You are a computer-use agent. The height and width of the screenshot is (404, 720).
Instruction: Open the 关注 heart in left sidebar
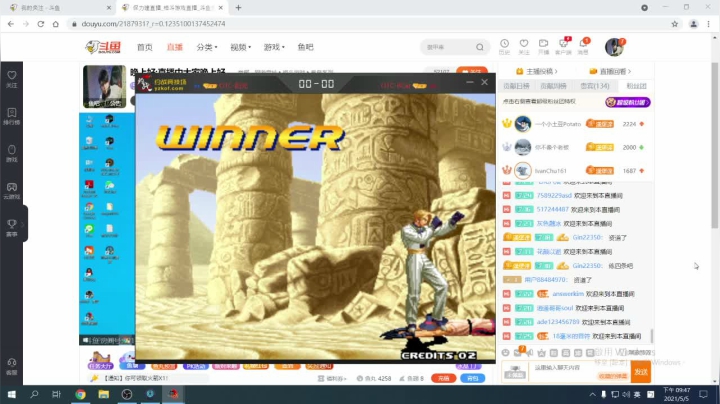[11, 79]
